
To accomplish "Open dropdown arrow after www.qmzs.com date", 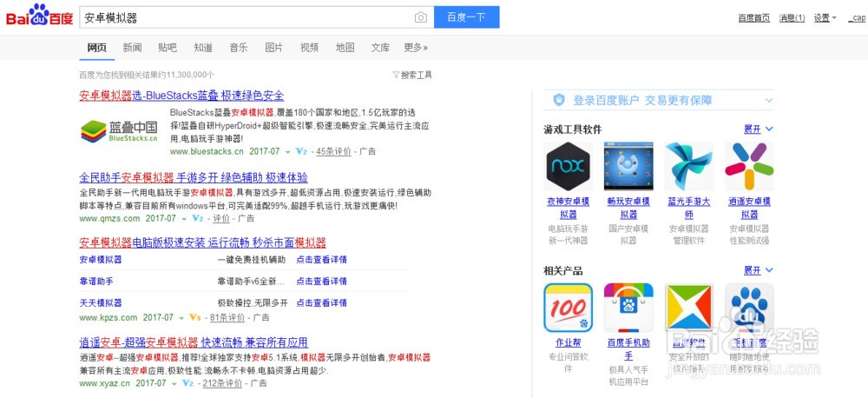I will (184, 219).
